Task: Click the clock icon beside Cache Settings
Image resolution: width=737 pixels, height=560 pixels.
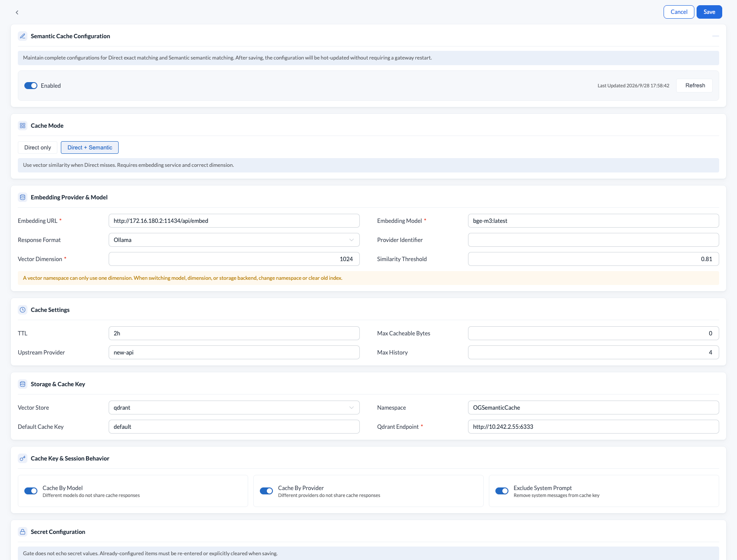Action: coord(23,310)
